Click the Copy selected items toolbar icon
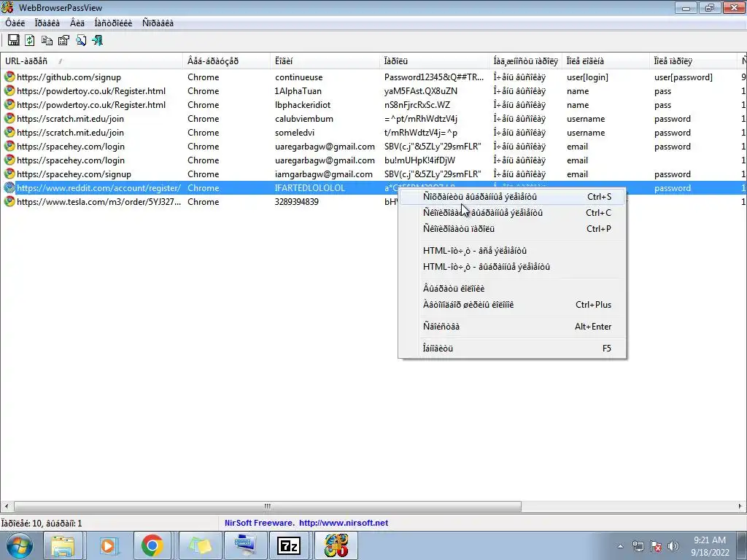 pyautogui.click(x=47, y=41)
